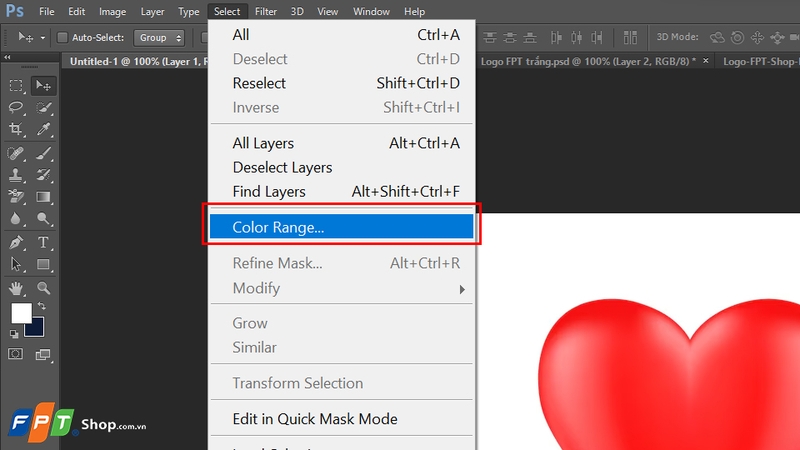Open the Window menu

[x=371, y=11]
